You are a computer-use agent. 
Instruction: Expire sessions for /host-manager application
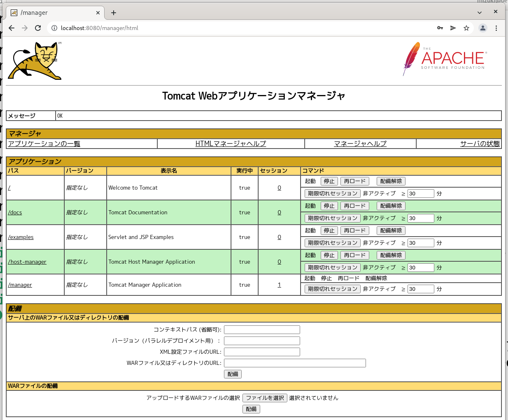(x=333, y=267)
